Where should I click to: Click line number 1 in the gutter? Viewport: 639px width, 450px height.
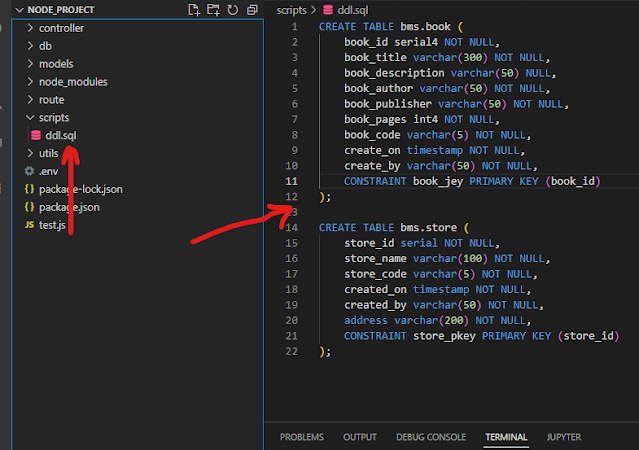click(295, 27)
